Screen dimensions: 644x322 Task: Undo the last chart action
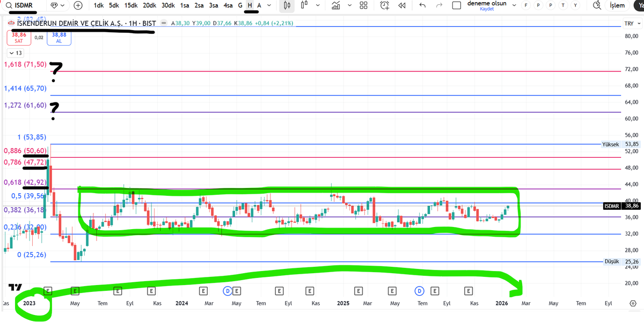click(422, 5)
